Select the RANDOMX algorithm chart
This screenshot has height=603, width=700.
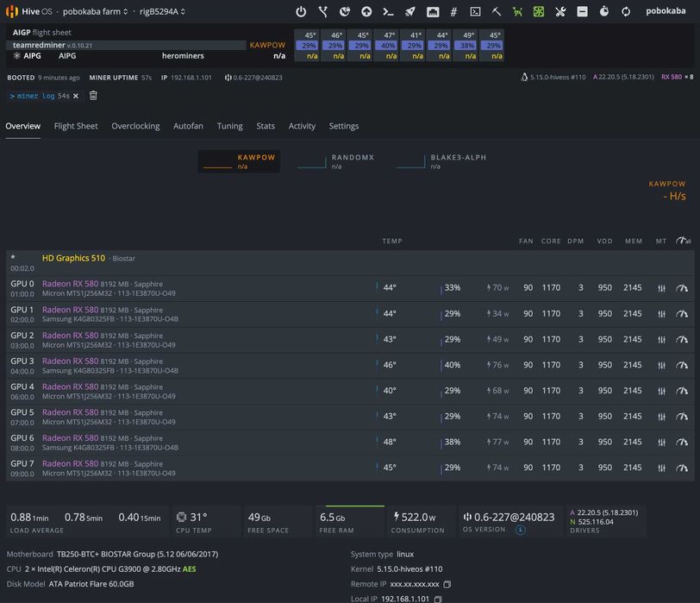(336, 161)
